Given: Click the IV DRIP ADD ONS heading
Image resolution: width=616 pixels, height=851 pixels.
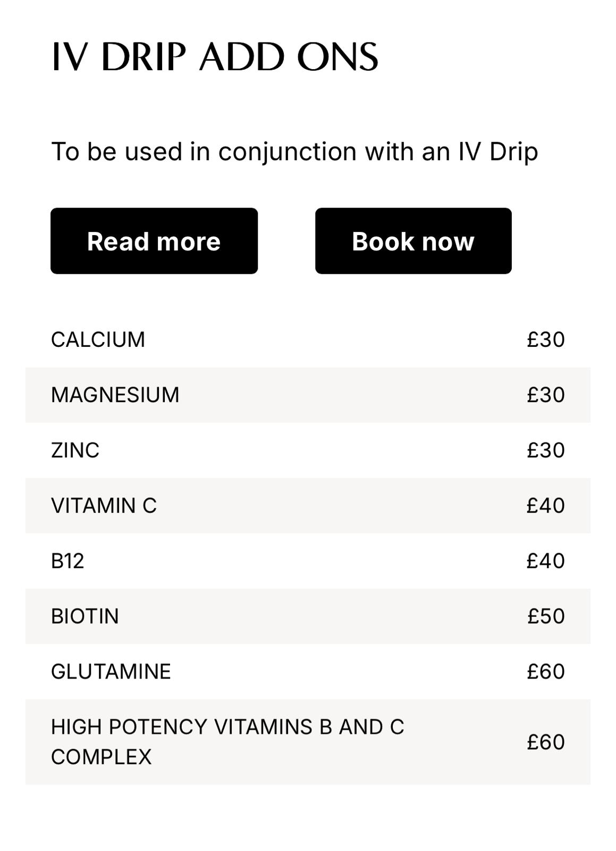Looking at the screenshot, I should pyautogui.click(x=215, y=56).
